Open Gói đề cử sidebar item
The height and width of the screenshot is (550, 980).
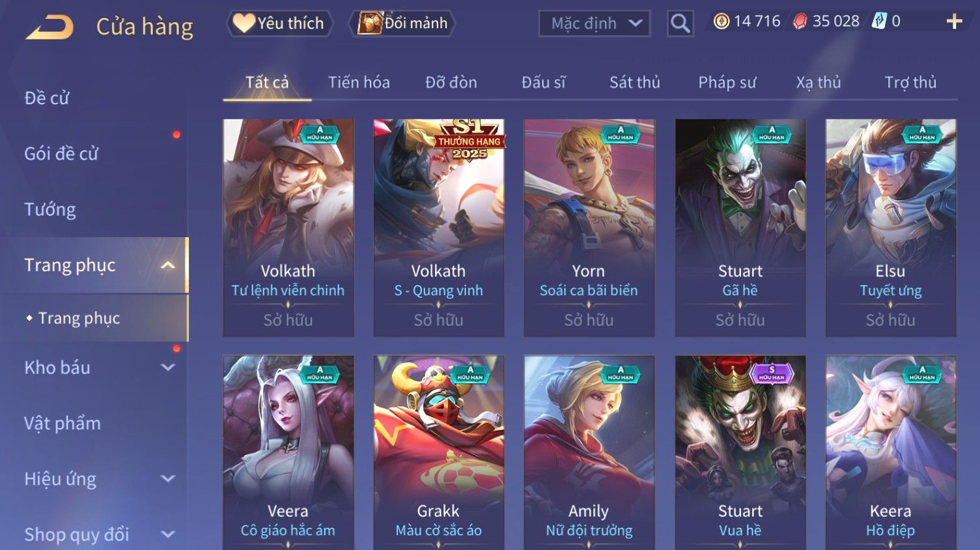point(61,154)
